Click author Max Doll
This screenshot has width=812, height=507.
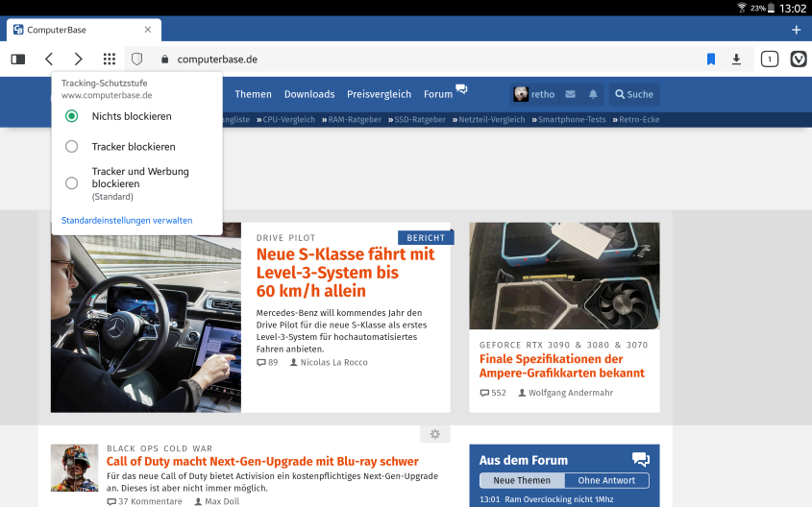coord(222,501)
